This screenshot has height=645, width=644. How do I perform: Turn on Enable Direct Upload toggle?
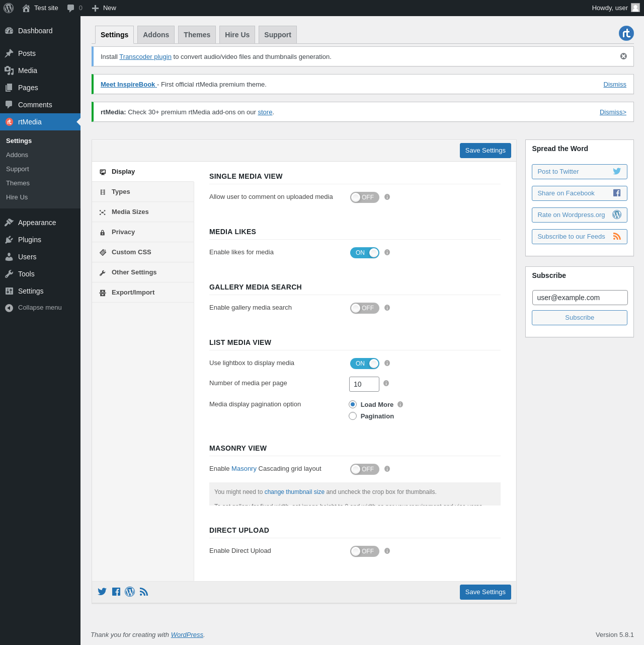coord(364,551)
